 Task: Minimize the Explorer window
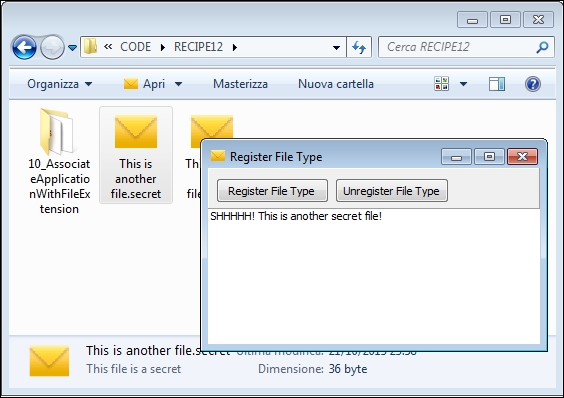pos(472,20)
